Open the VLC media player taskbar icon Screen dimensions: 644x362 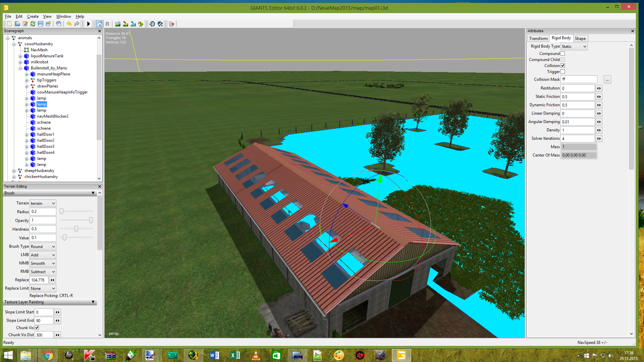(256, 355)
